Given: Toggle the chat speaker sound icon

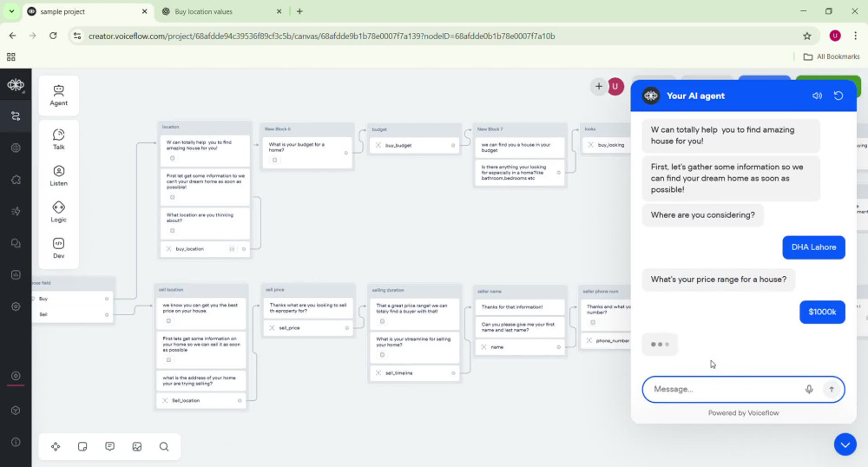Looking at the screenshot, I should [817, 95].
